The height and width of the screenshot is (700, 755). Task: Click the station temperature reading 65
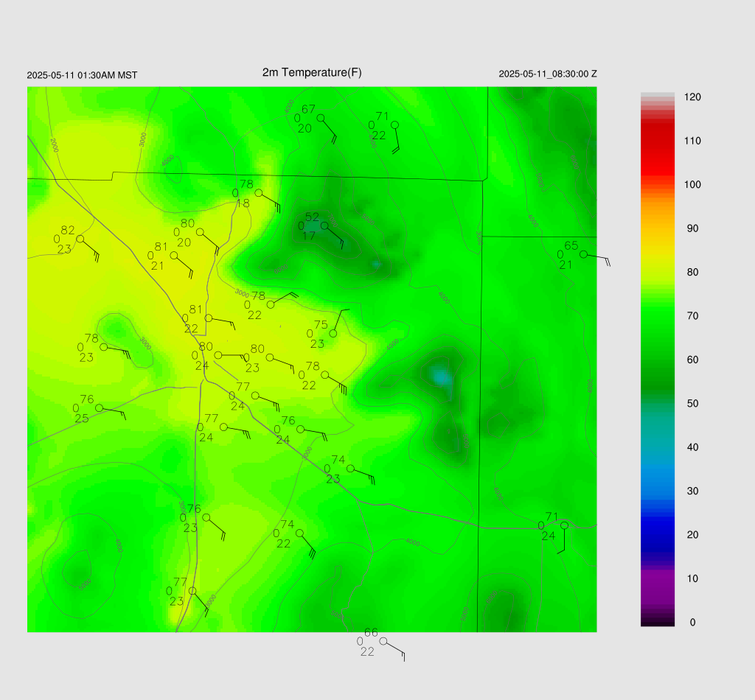[x=571, y=246]
